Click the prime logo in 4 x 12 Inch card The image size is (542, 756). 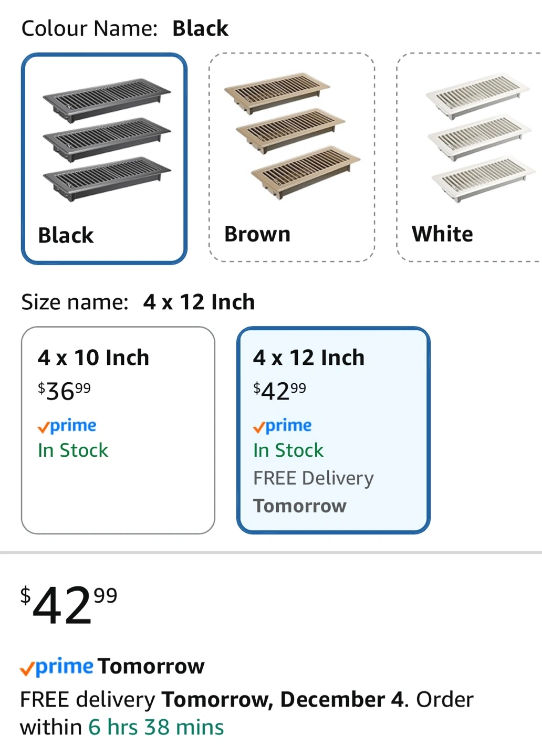point(283,426)
